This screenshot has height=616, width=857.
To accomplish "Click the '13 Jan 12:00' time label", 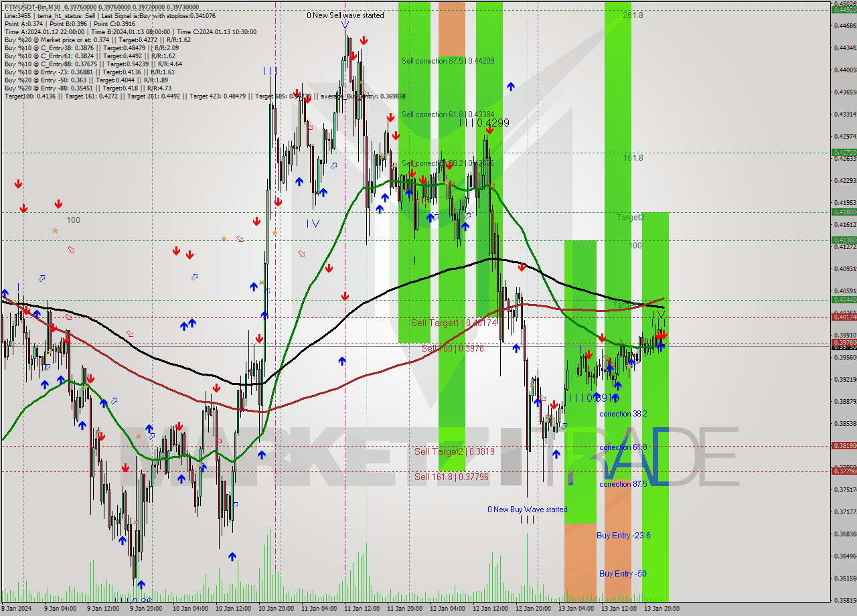I will [x=619, y=609].
